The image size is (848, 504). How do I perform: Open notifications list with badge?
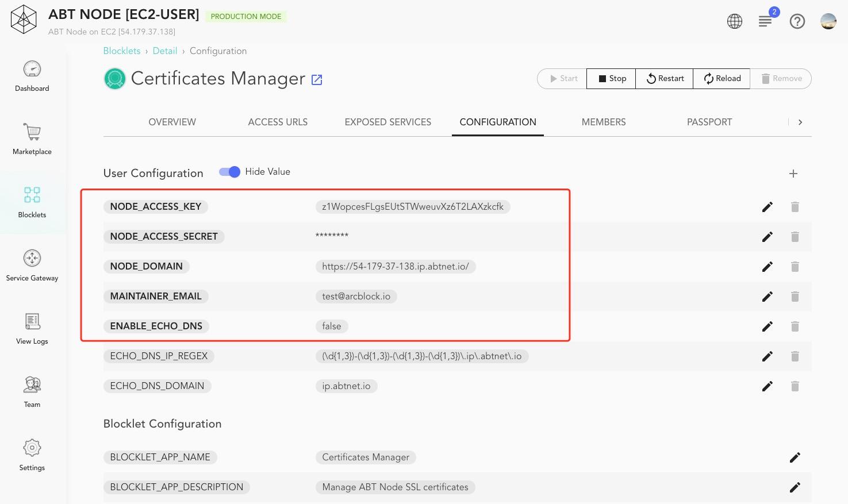[766, 20]
